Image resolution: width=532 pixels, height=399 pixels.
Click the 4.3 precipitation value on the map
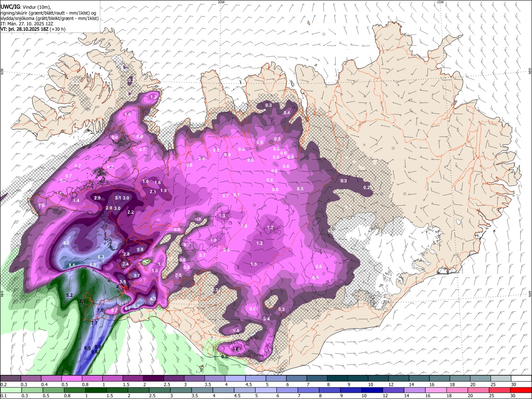pos(153,299)
